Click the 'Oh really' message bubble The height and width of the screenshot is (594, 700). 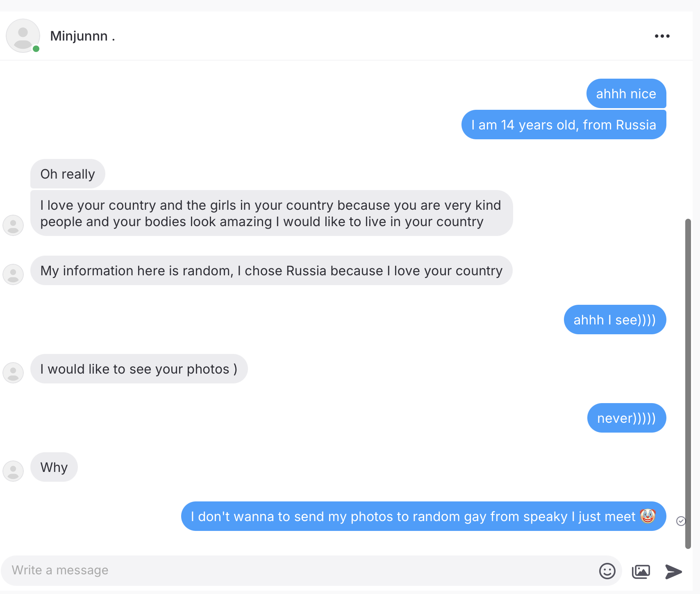[68, 174]
